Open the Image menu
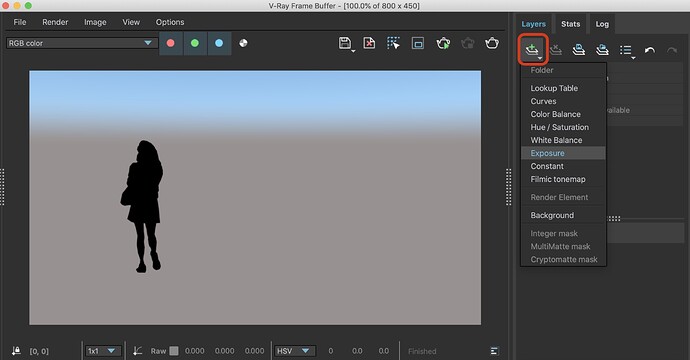The height and width of the screenshot is (360, 690). [x=95, y=22]
